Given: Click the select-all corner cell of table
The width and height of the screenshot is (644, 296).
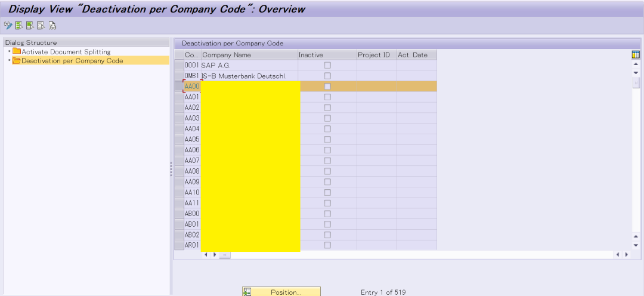Looking at the screenshot, I should tap(179, 55).
